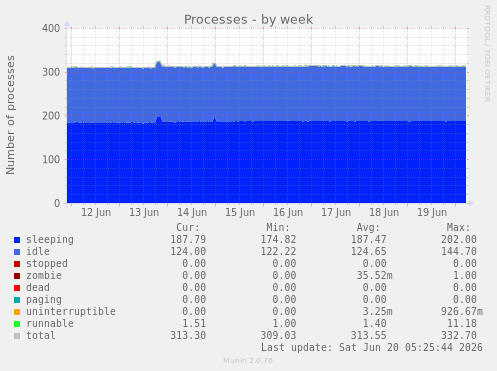The height and width of the screenshot is (371, 497).
Task: Click the 200 y-axis tick label
Action: [51, 116]
